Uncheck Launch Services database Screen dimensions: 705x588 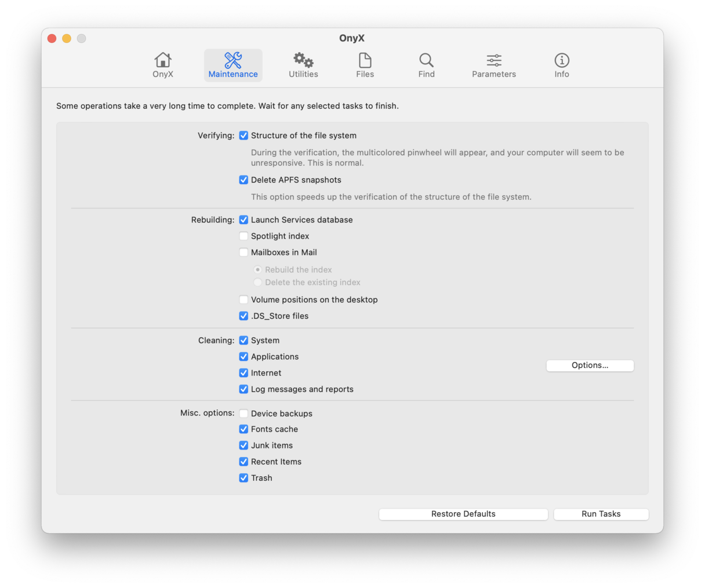pos(244,220)
